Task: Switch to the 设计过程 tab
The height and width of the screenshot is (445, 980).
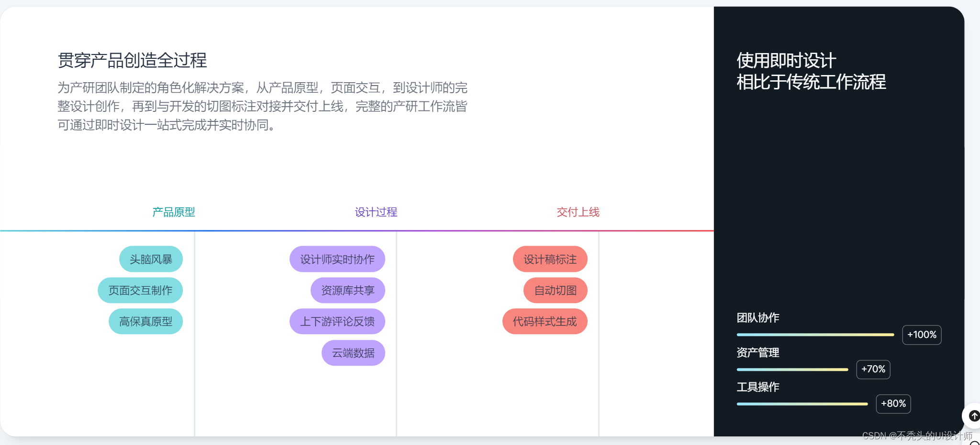Action: 376,212
